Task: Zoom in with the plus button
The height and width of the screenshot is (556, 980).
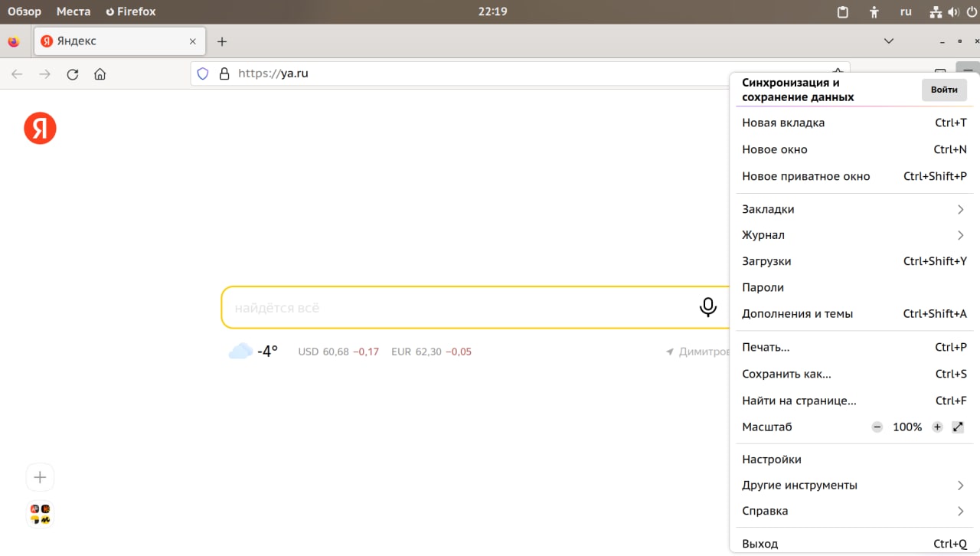Action: (x=937, y=427)
